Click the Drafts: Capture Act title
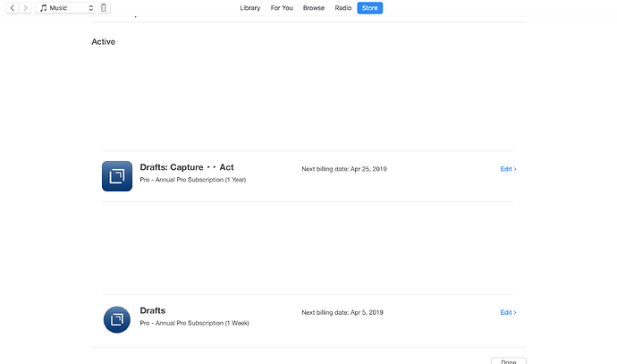 coord(187,167)
